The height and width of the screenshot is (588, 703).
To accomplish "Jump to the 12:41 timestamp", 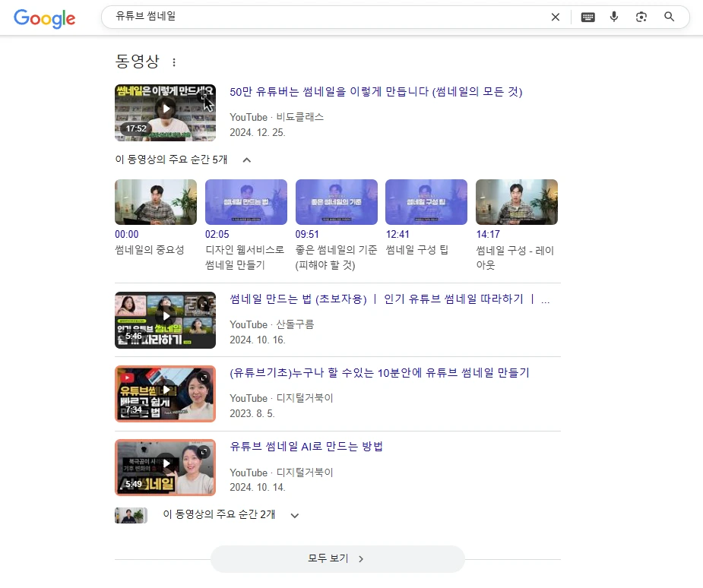I will pyautogui.click(x=397, y=235).
